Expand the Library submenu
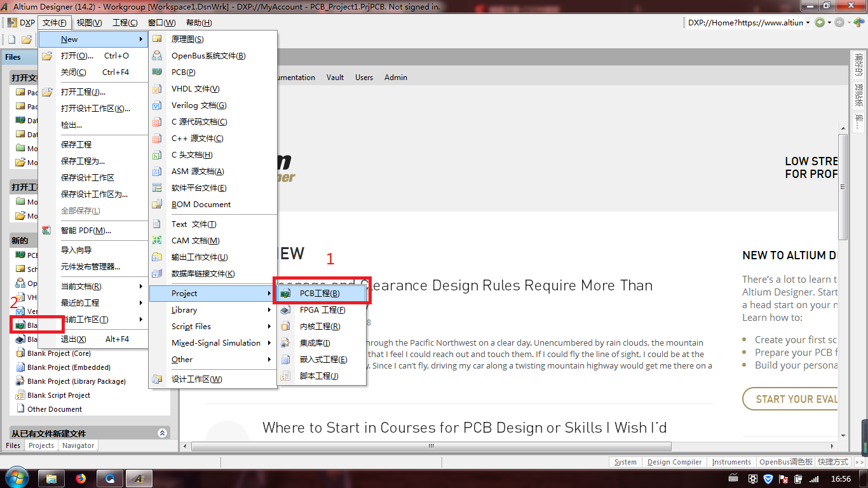 (213, 310)
